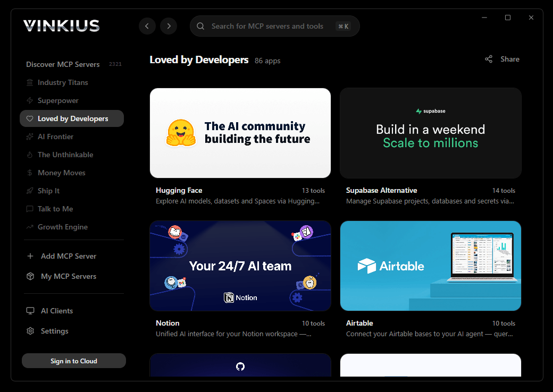The width and height of the screenshot is (553, 392).
Task: Click the plus icon for Add MCP Server
Action: (30, 256)
